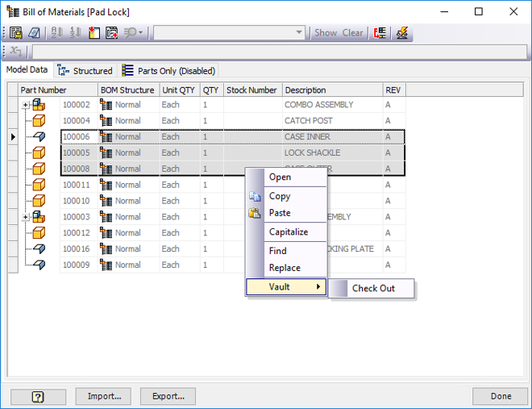The height and width of the screenshot is (409, 532).
Task: Choose Paste from the context menu
Action: 286,213
